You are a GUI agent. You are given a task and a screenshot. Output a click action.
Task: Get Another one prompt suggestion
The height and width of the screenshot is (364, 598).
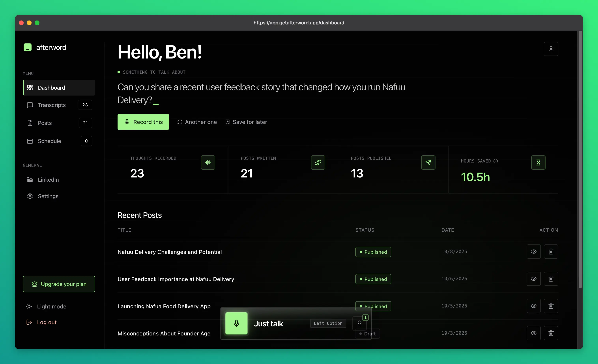pyautogui.click(x=197, y=122)
